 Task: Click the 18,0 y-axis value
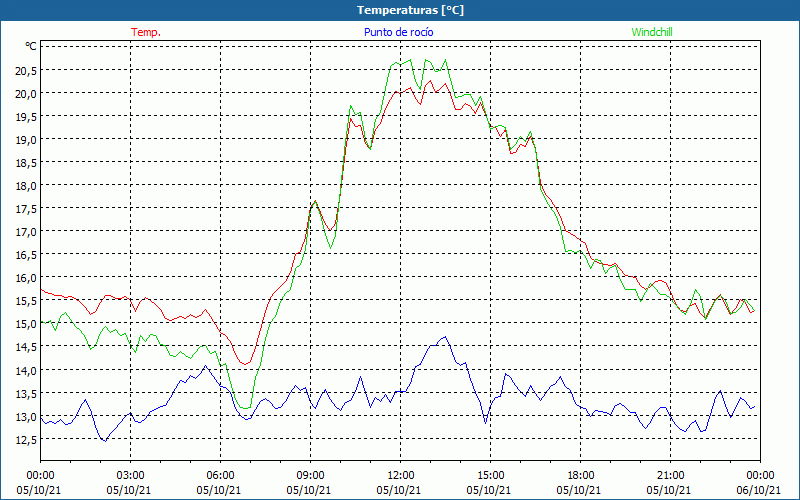(x=26, y=186)
